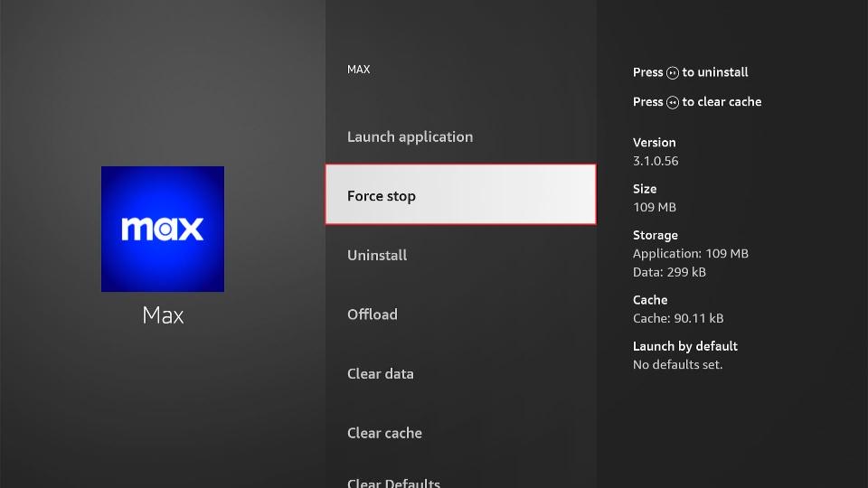Viewport: 868px width, 488px height.
Task: Click the rewind remote icon for clear cache
Action: click(673, 102)
